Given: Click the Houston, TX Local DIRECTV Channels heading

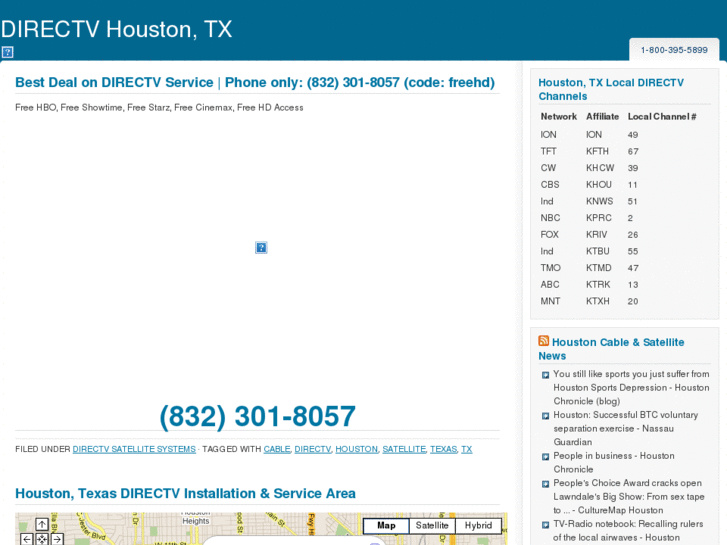Looking at the screenshot, I should (x=611, y=89).
